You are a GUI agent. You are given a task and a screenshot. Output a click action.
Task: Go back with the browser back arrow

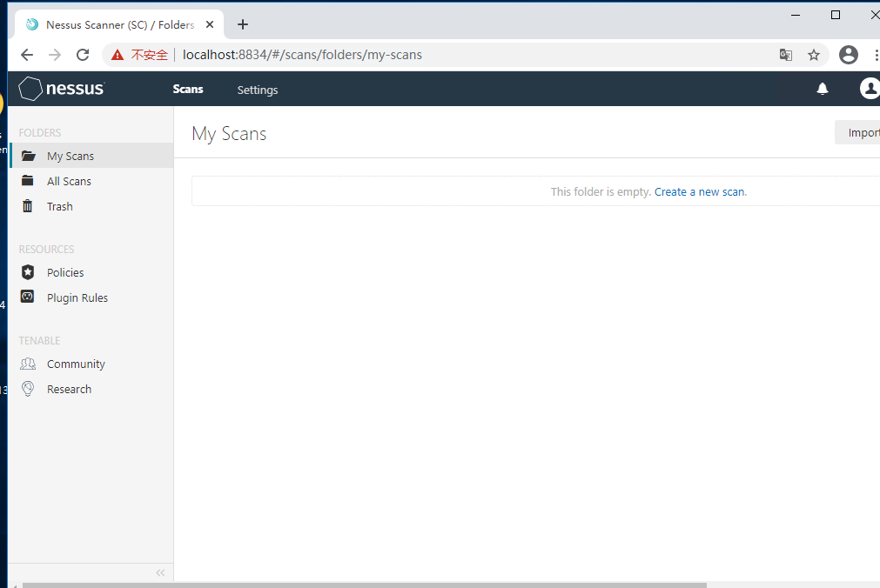tap(27, 55)
